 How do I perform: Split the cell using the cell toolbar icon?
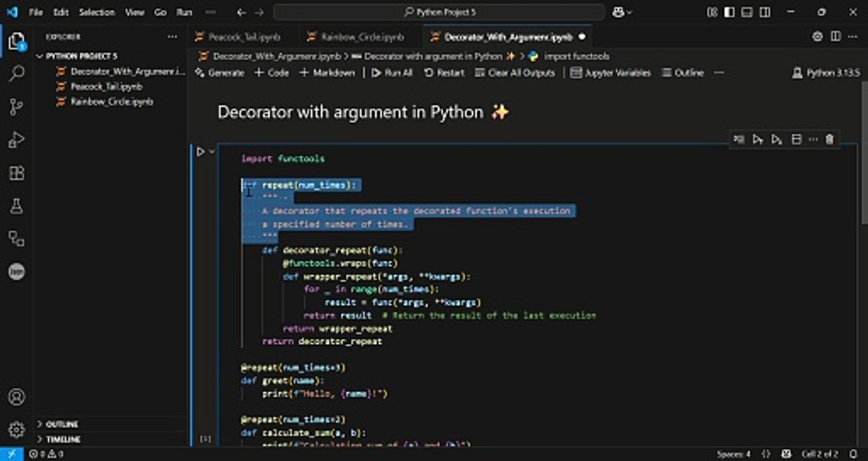[x=796, y=139]
